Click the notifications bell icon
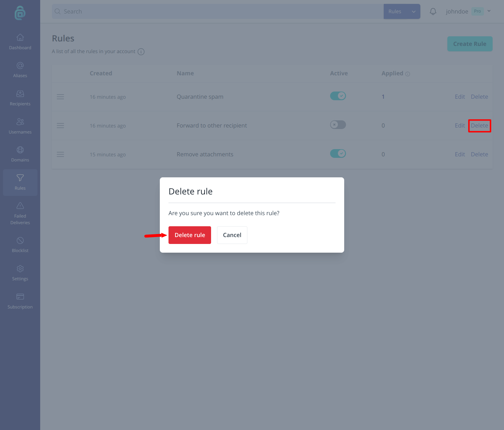This screenshot has height=430, width=504. [433, 11]
